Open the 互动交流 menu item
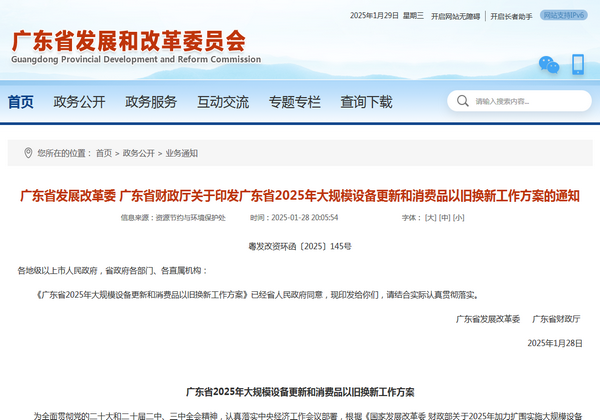600x420 pixels. point(223,101)
